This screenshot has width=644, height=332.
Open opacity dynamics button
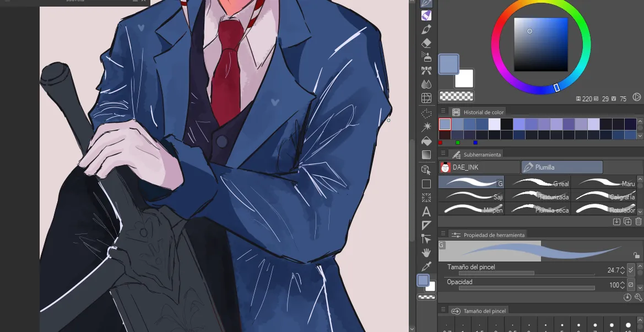pyautogui.click(x=631, y=285)
